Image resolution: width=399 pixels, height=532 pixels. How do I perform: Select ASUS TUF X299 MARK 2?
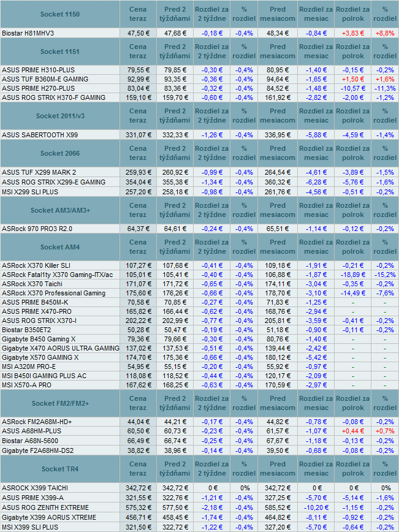(x=39, y=172)
